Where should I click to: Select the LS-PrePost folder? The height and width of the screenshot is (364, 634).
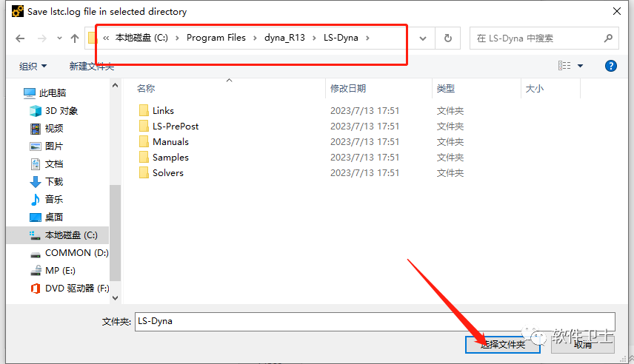tap(176, 127)
